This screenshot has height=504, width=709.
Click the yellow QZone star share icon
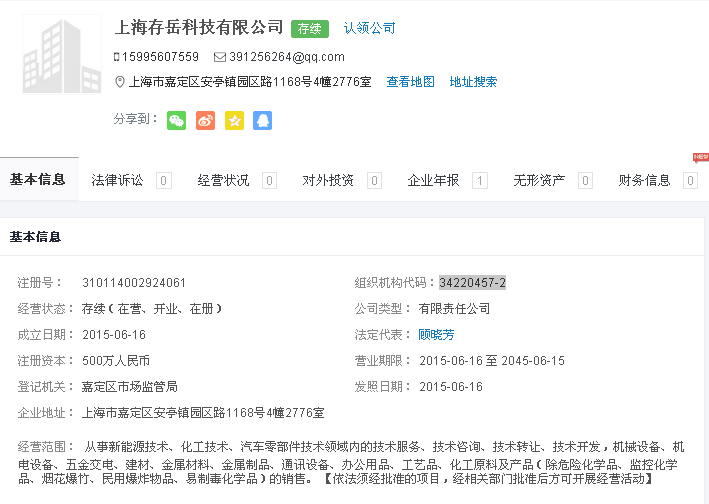pos(234,120)
